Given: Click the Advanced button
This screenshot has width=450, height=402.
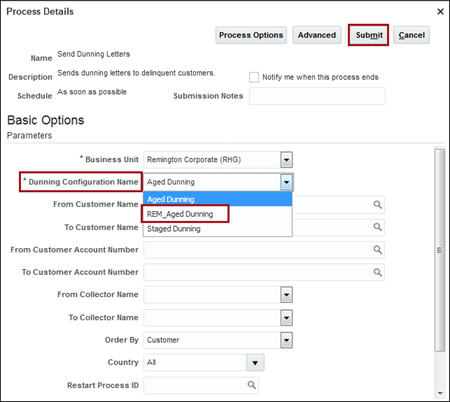Looking at the screenshot, I should coord(317,35).
